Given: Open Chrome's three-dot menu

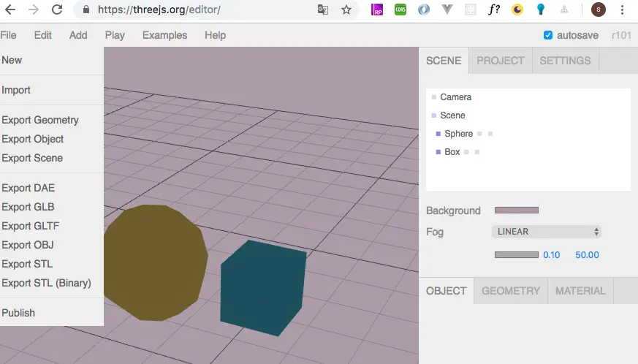Looking at the screenshot, I should [622, 10].
